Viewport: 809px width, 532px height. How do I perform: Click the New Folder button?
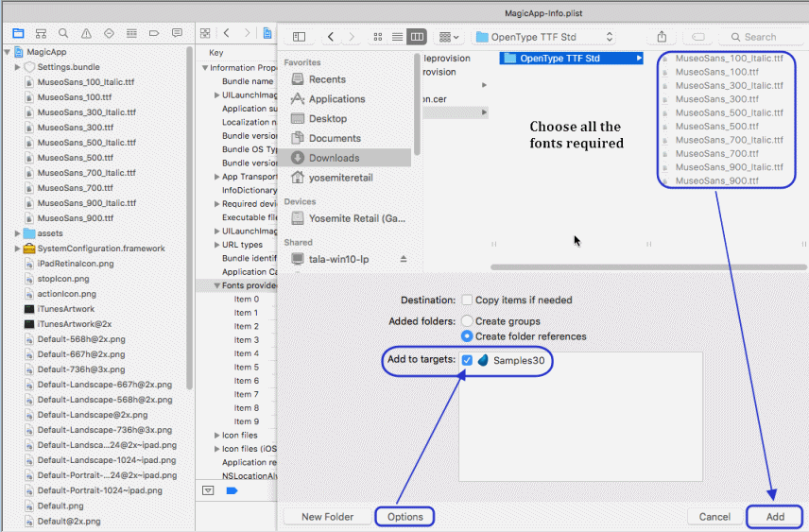(328, 517)
